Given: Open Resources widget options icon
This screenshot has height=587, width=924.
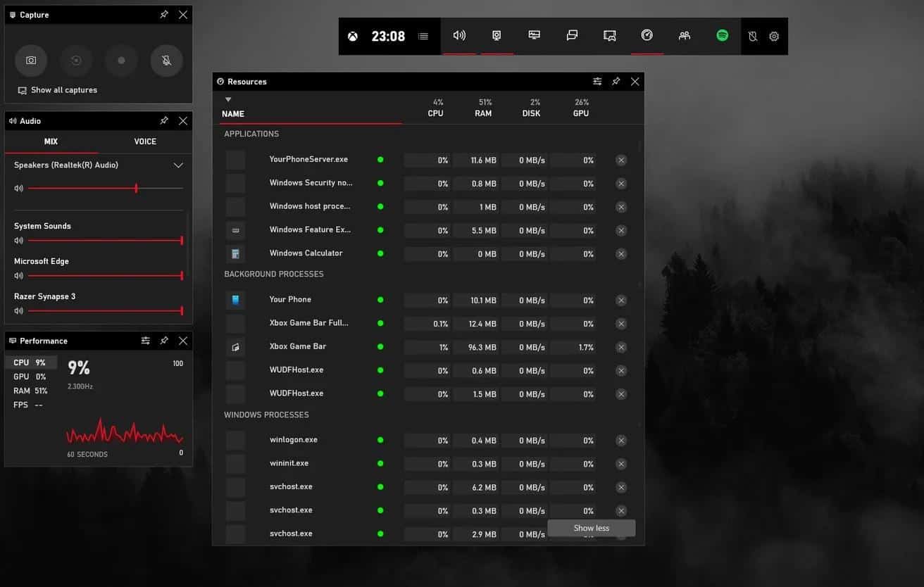Looking at the screenshot, I should (x=597, y=82).
